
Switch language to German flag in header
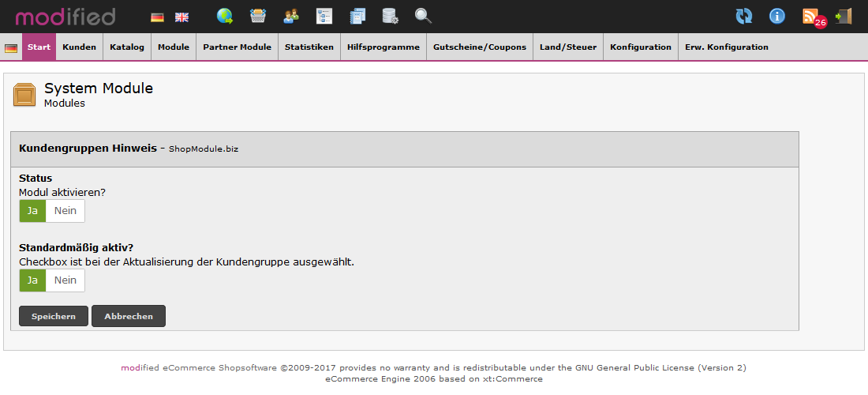(x=157, y=17)
